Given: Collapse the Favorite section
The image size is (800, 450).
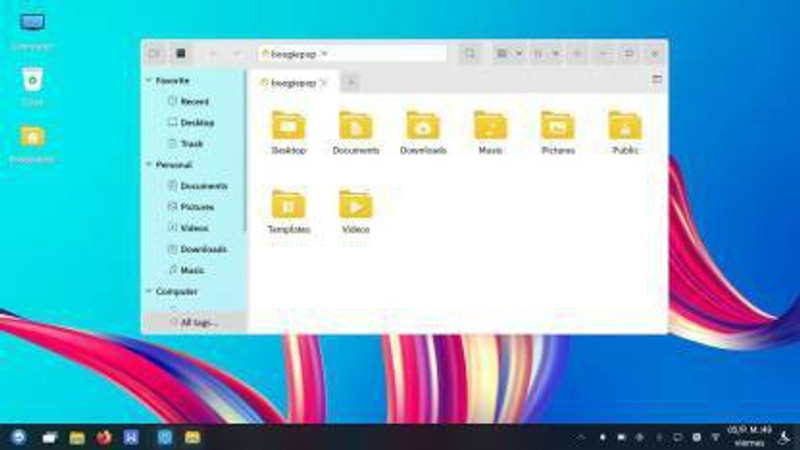Looking at the screenshot, I should (x=149, y=80).
